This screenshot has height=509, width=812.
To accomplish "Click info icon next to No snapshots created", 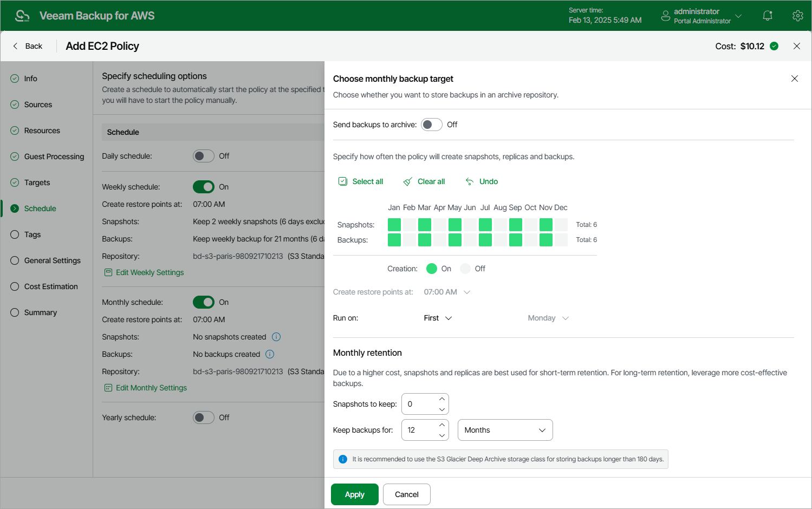I will [276, 337].
